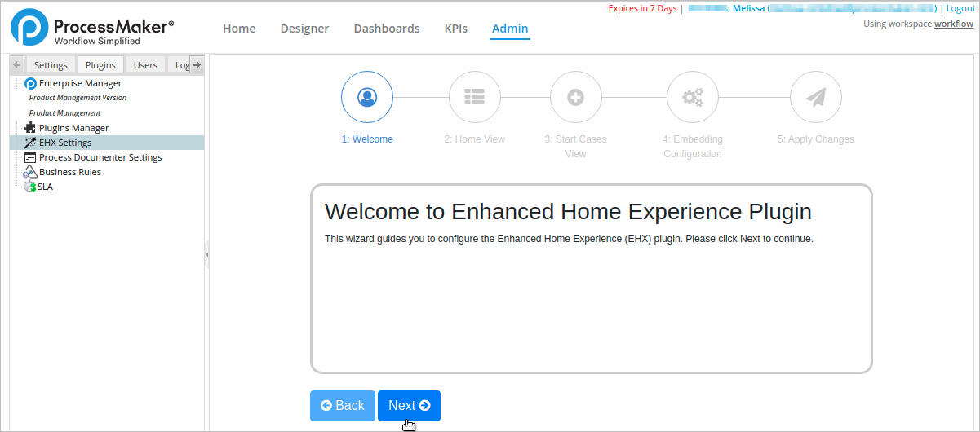Open the Settings tab
Image resolution: width=980 pixels, height=432 pixels.
pos(51,65)
